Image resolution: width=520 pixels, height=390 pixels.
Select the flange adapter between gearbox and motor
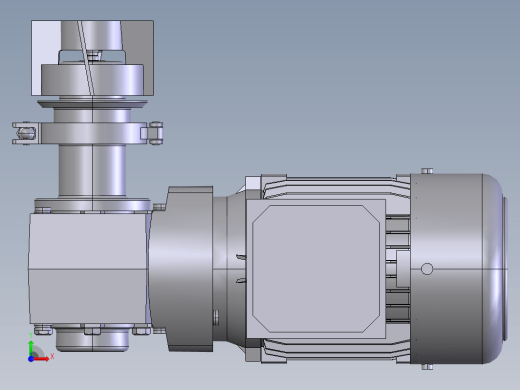coord(181,269)
